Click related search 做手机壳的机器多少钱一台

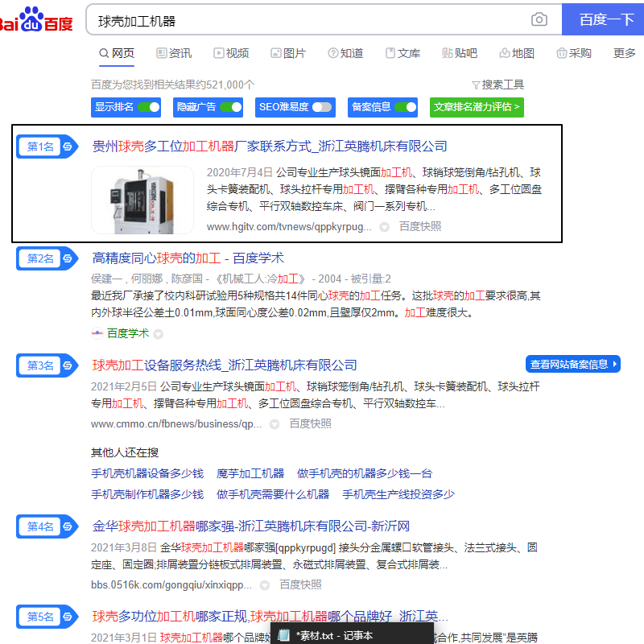(x=365, y=473)
